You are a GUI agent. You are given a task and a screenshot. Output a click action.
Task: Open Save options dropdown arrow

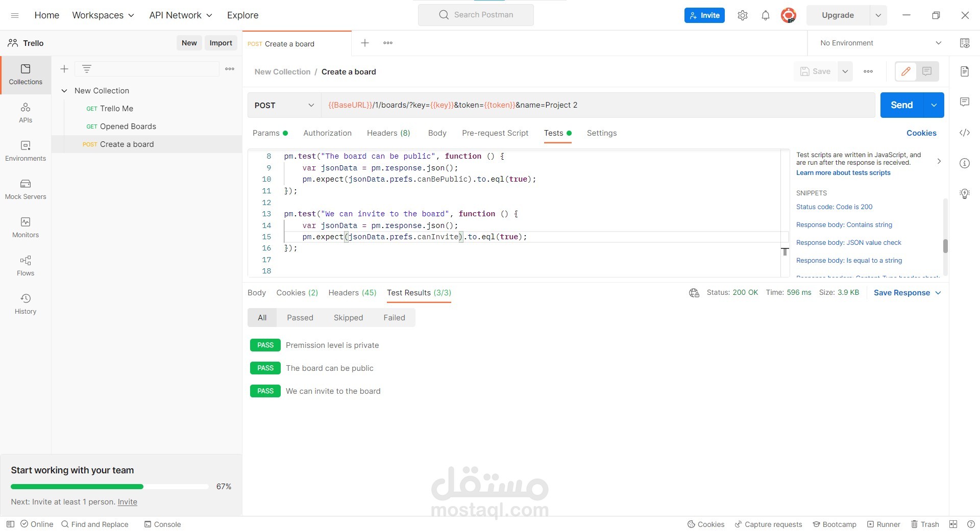[x=845, y=71]
